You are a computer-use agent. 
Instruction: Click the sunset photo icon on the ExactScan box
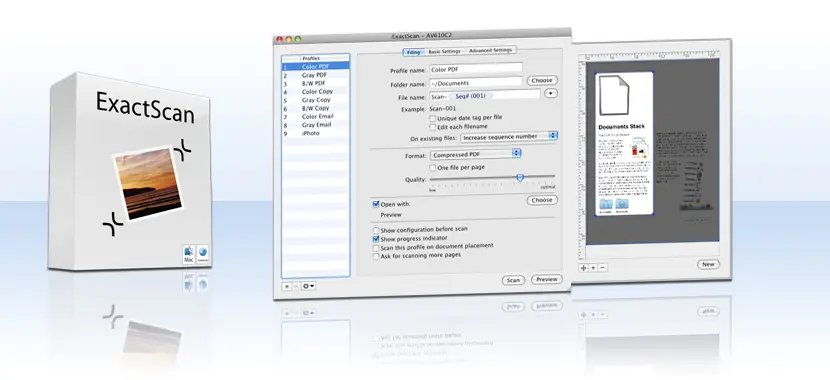click(x=149, y=183)
